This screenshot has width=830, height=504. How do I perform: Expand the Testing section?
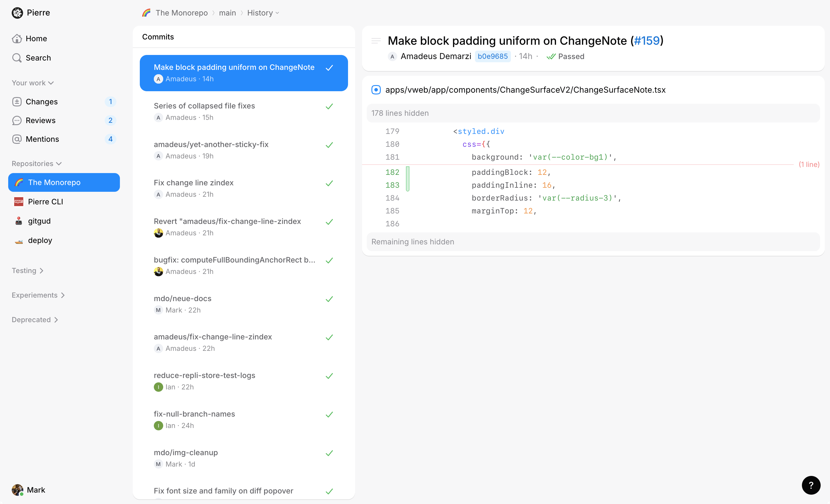27,271
